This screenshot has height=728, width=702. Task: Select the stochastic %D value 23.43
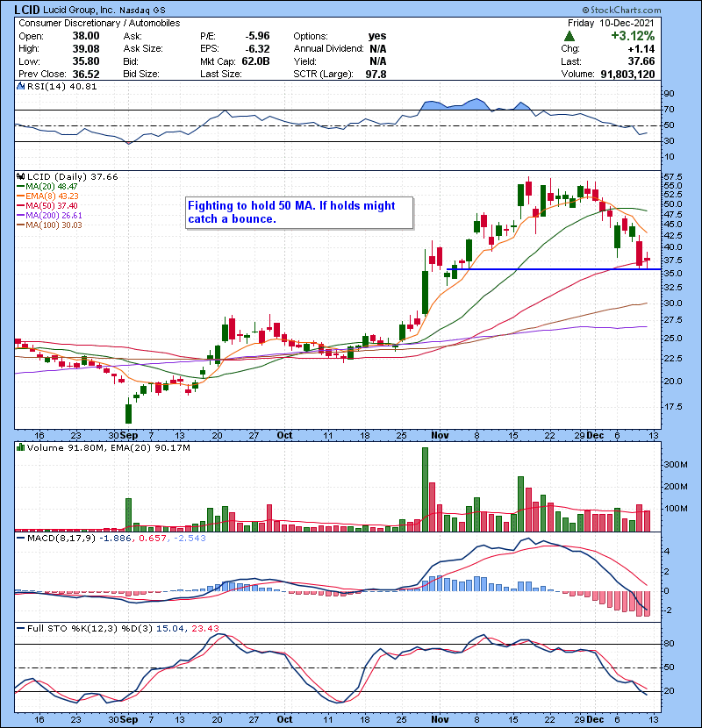coord(204,629)
